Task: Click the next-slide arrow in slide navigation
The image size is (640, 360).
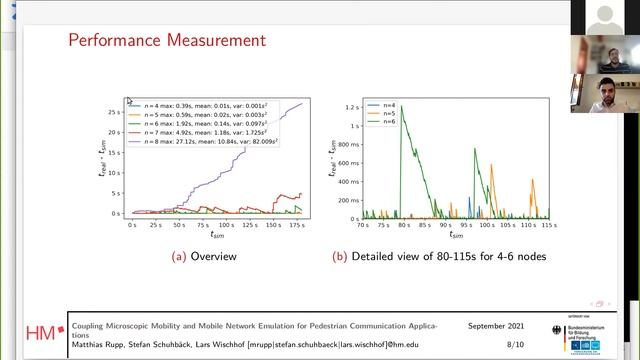Action: (x=609, y=304)
